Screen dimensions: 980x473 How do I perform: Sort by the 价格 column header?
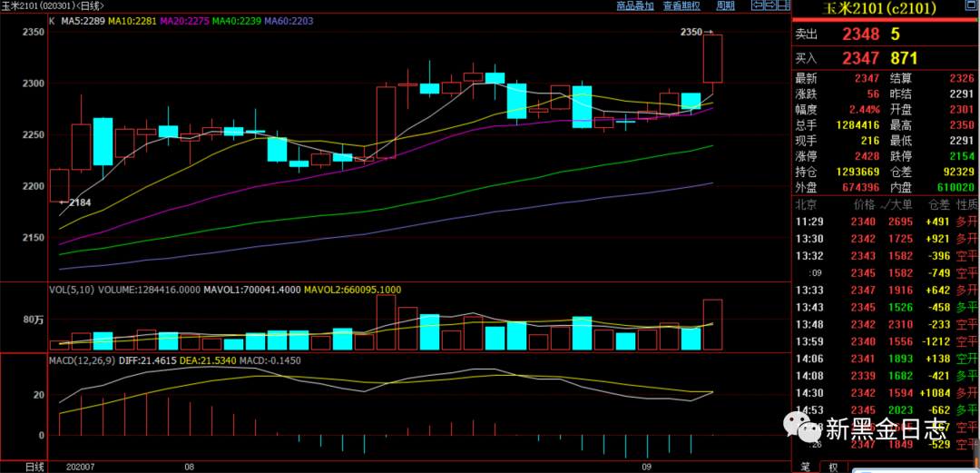click(865, 204)
